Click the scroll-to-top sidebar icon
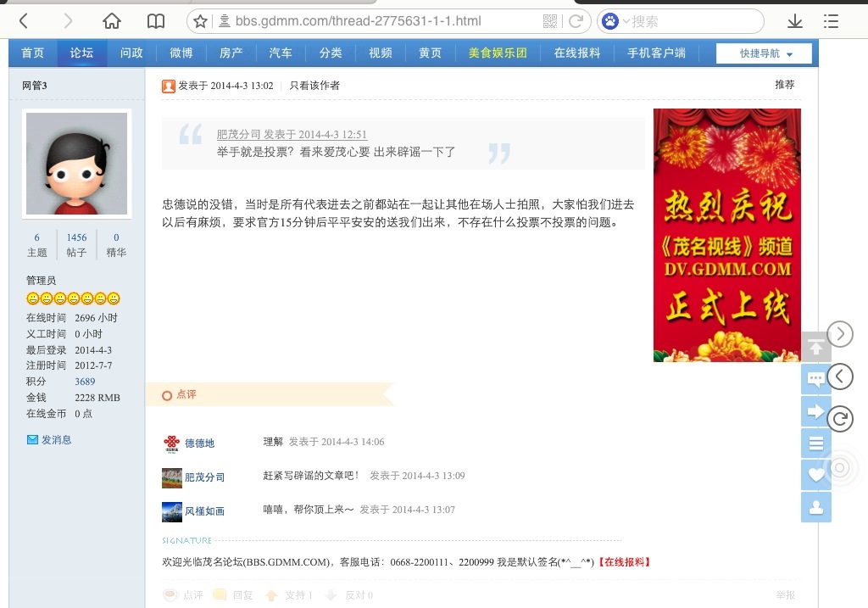868x608 pixels. pyautogui.click(x=815, y=347)
